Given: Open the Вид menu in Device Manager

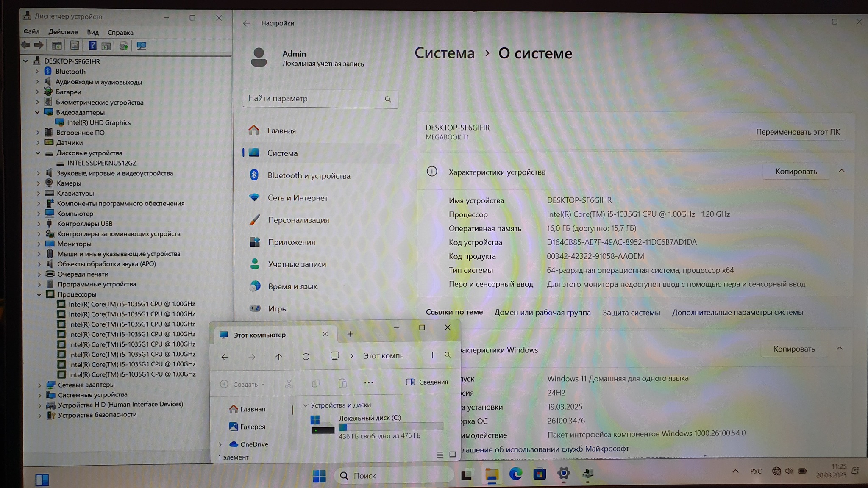Looking at the screenshot, I should 92,33.
